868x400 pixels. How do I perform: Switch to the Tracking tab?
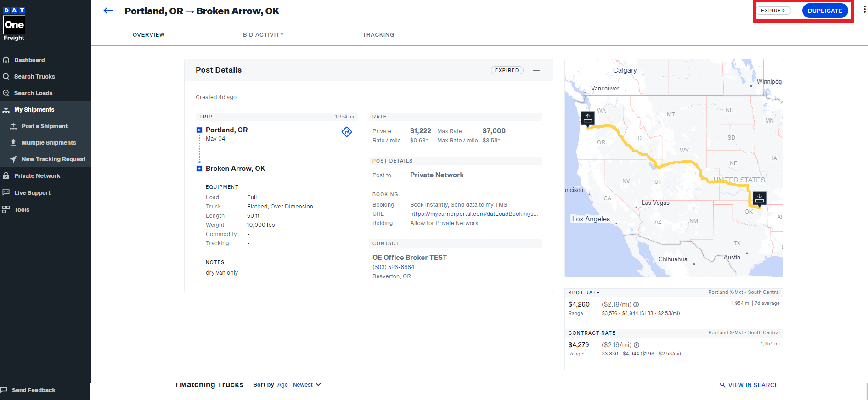tap(378, 35)
